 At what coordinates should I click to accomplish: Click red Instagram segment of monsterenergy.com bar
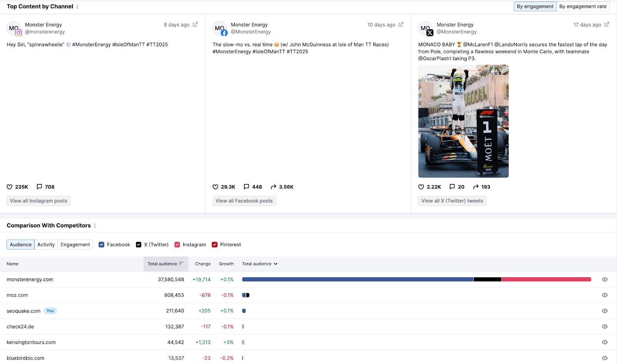click(546, 280)
